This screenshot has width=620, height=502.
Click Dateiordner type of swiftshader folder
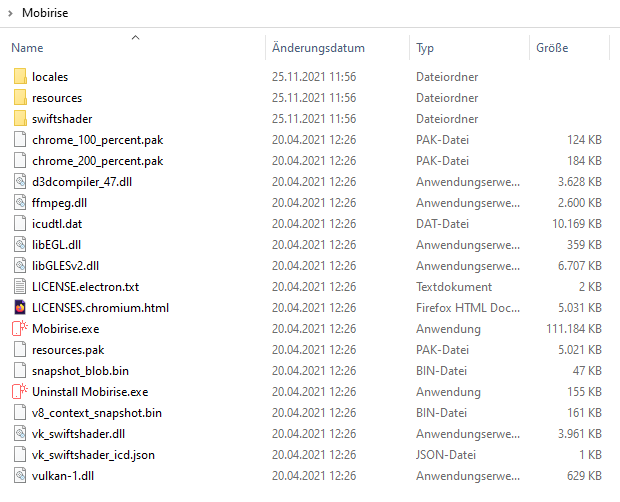(x=447, y=119)
